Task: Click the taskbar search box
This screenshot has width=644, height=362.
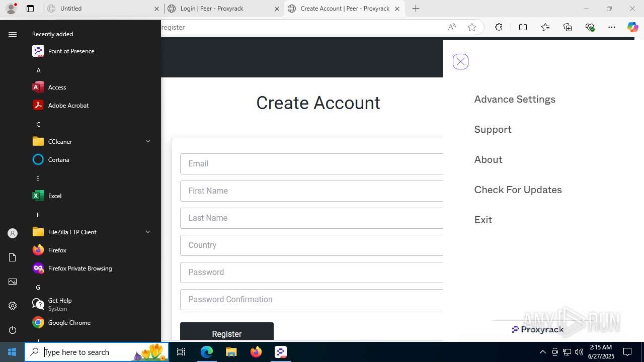Action: (x=97, y=352)
